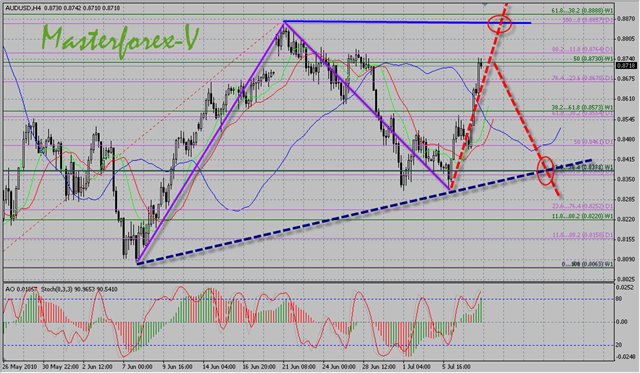Click the 7 Jun 00:00 date marker
The image size is (640, 373).
[x=137, y=366]
